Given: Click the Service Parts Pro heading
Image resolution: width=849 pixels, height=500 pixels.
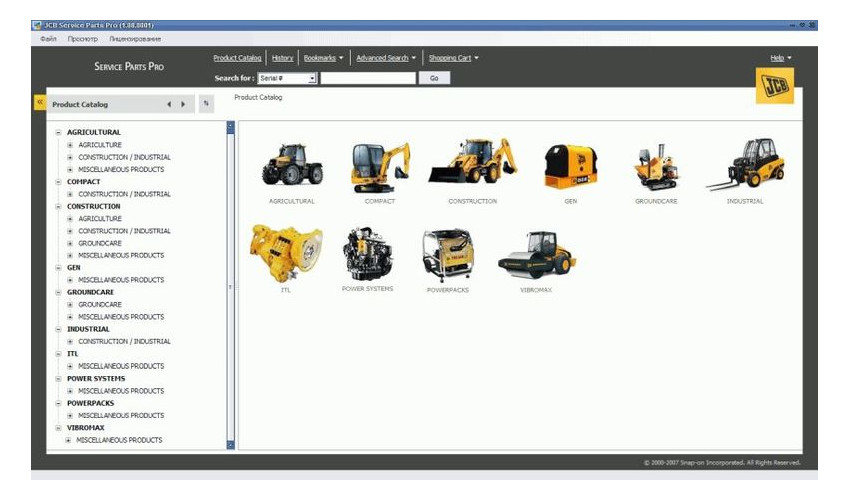Looking at the screenshot, I should (x=129, y=66).
